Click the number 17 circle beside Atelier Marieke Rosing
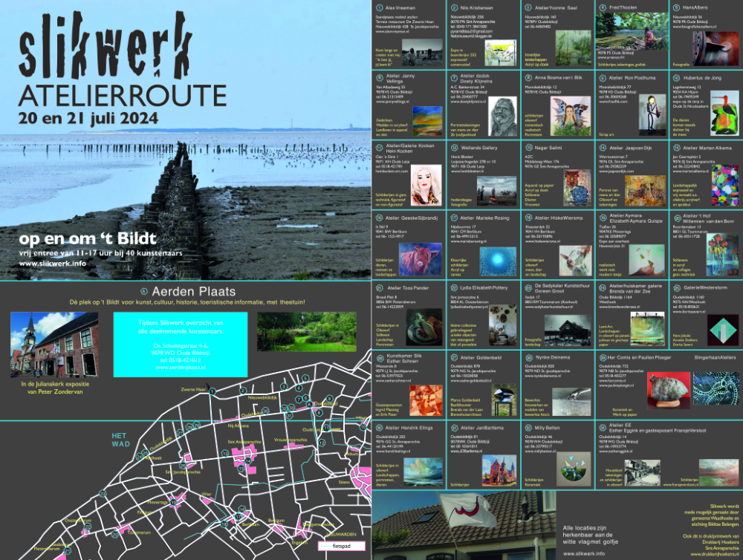 (454, 218)
